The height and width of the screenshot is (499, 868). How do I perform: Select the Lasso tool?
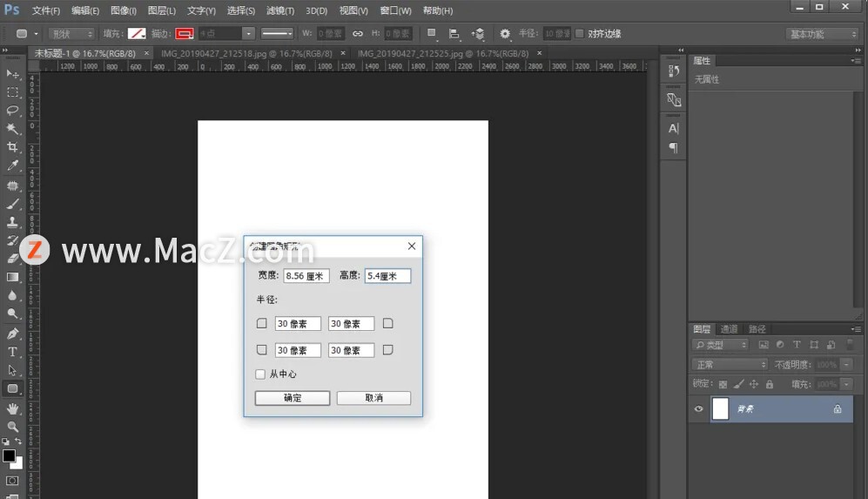click(13, 111)
